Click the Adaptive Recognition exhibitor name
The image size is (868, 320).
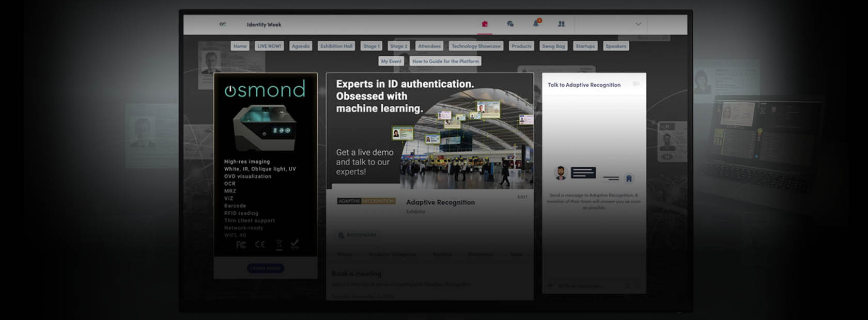tap(441, 202)
